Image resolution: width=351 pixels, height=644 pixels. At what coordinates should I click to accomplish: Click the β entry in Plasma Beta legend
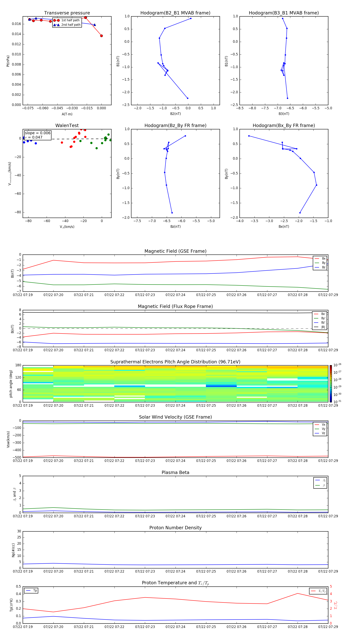(x=320, y=486)
